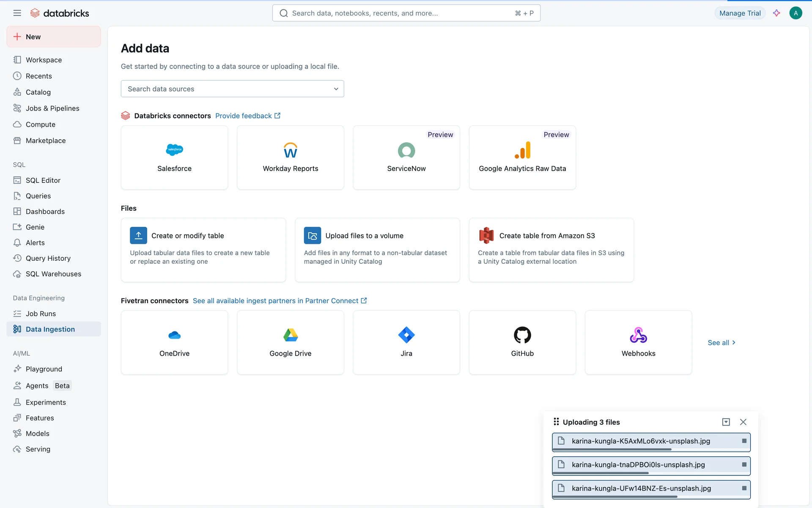Cancel the tnaDPBOi0ls file upload
The image size is (812, 508).
744,465
